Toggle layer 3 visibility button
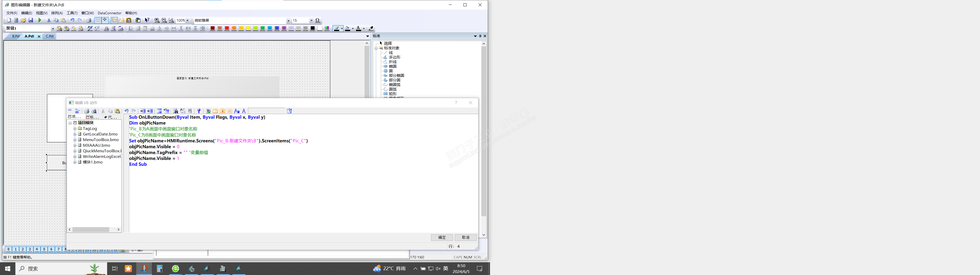Screen dimensions: 980x275 click(x=30, y=250)
